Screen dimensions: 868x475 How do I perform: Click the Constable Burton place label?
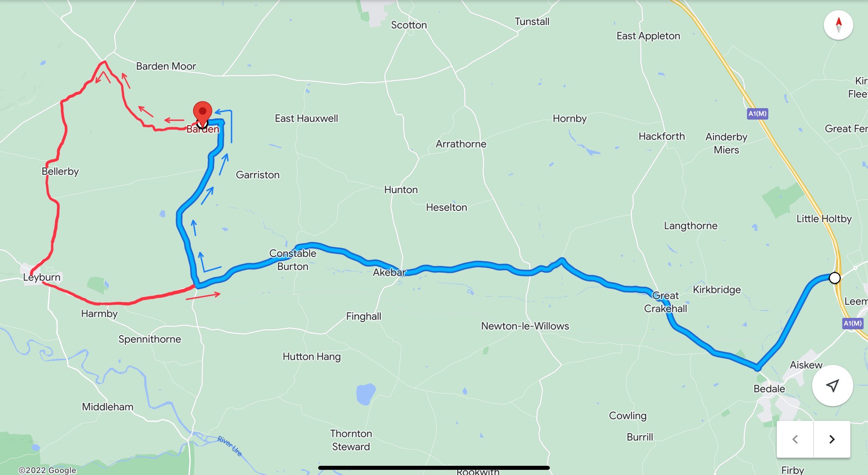[x=293, y=260]
